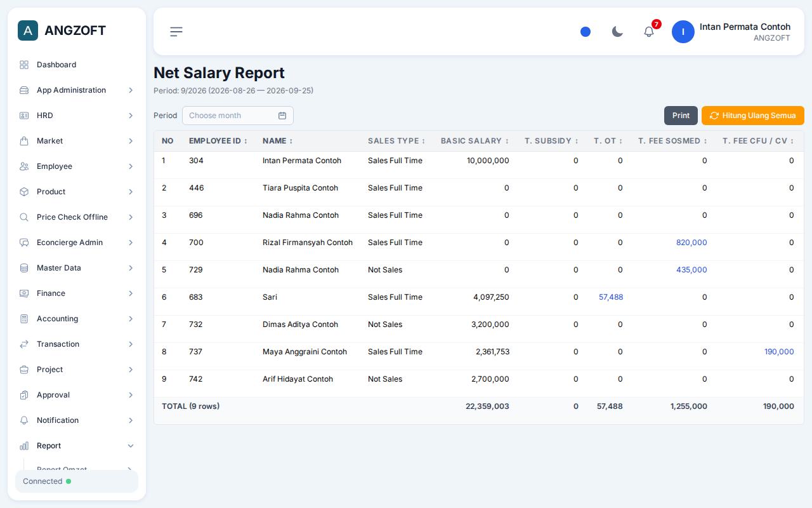Sort by Employee ID column header
Viewport: 812px width, 508px height.
pos(218,141)
